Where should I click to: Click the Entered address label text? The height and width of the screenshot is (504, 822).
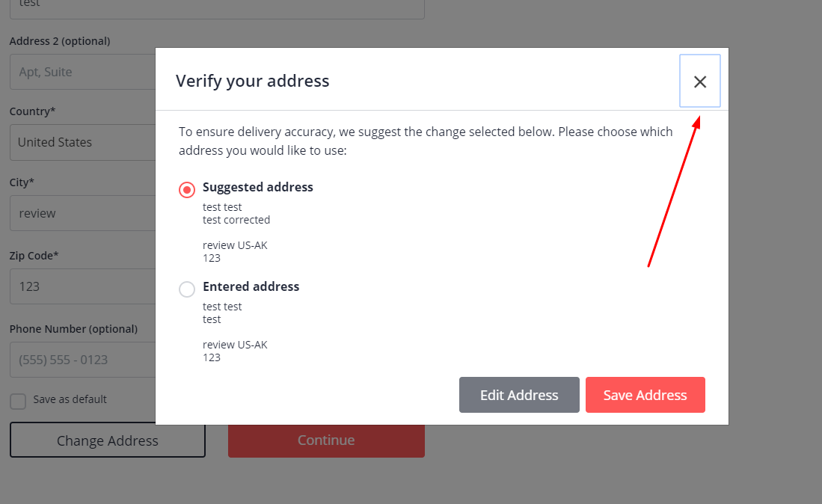point(251,286)
